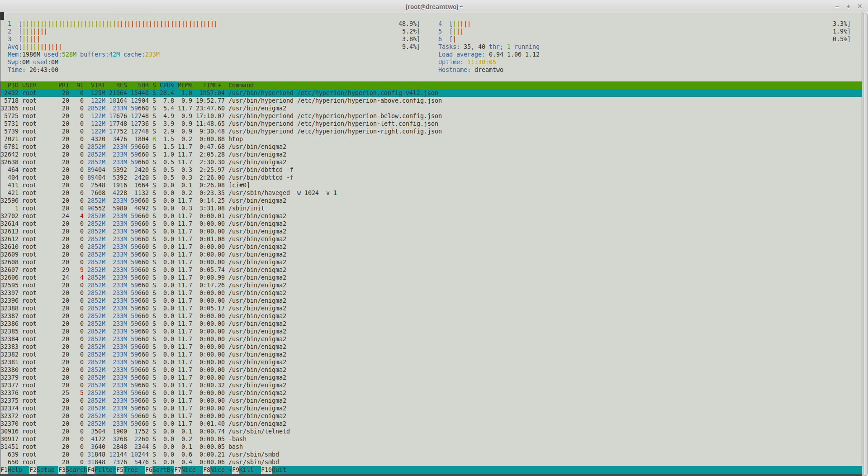This screenshot has width=868, height=476.
Task: Sort processes by PID column header
Action: tap(13, 85)
